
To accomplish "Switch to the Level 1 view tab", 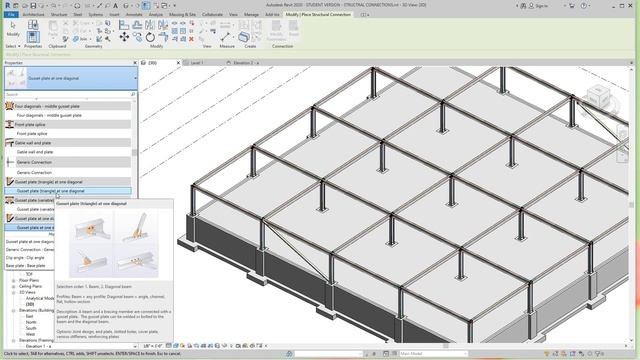I will 198,63.
